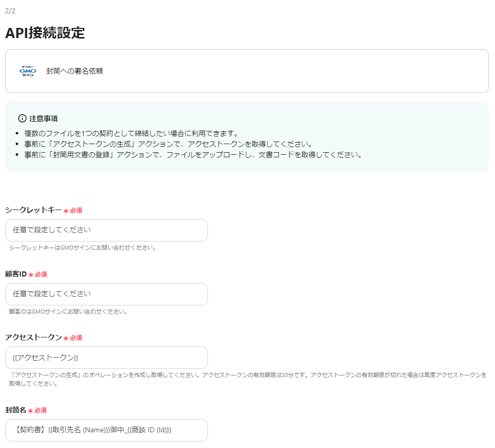
Task: Focus the 顧客ID input field
Action: coord(106,294)
